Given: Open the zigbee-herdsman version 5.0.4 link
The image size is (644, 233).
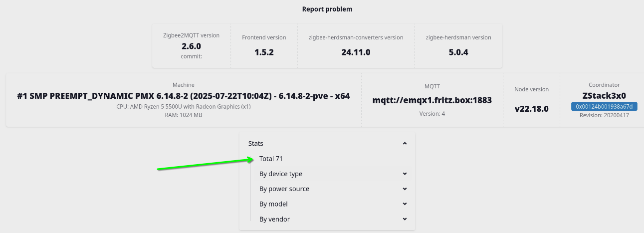Looking at the screenshot, I should pos(458,52).
